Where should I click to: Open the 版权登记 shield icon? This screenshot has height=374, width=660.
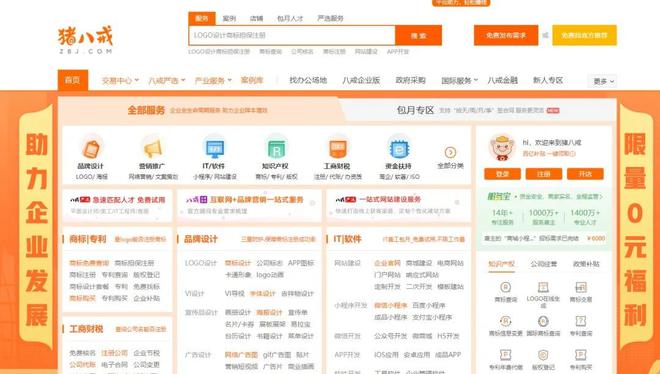[x=543, y=355]
